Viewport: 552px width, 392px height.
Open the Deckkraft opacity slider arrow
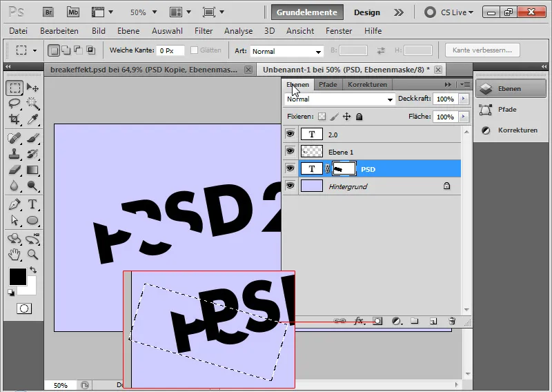(463, 99)
